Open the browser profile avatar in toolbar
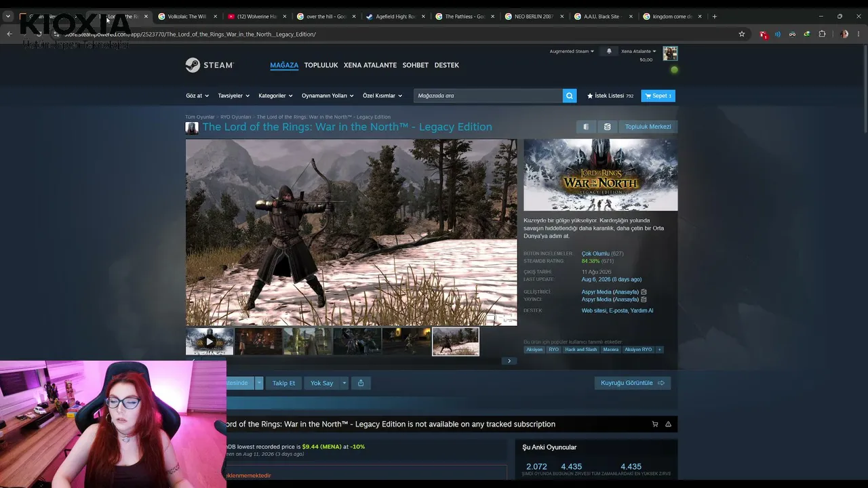The height and width of the screenshot is (488, 868). pyautogui.click(x=844, y=34)
